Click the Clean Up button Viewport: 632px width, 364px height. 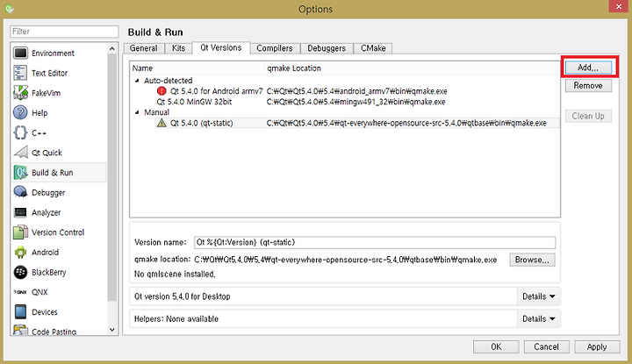pyautogui.click(x=588, y=116)
